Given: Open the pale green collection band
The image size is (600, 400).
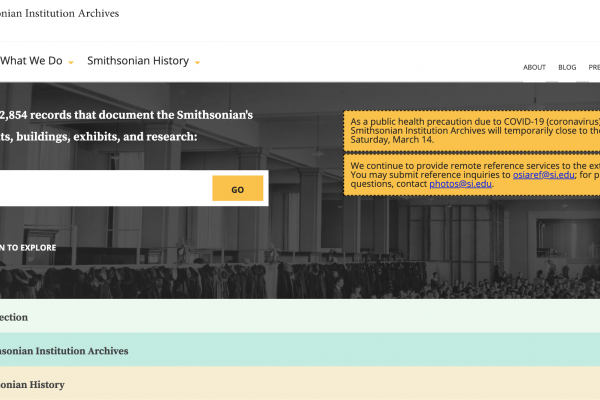Looking at the screenshot, I should click(x=300, y=316).
